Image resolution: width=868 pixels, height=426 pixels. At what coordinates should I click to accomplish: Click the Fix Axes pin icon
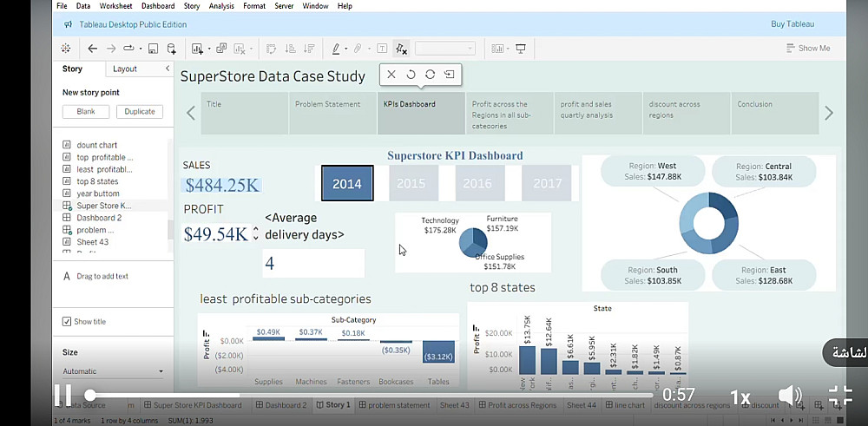pos(401,49)
